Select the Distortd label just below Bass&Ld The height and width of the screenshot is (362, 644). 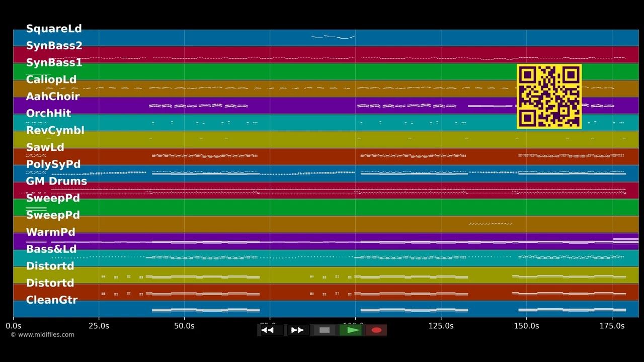click(50, 266)
